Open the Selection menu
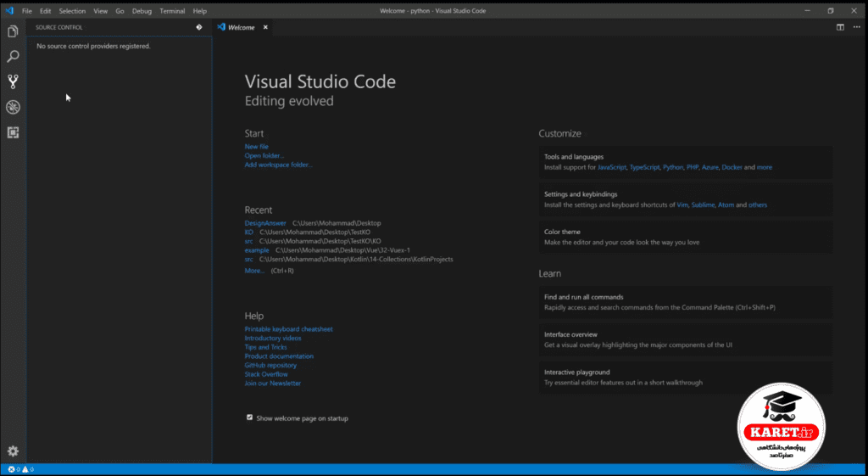The height and width of the screenshot is (476, 868). [73, 11]
